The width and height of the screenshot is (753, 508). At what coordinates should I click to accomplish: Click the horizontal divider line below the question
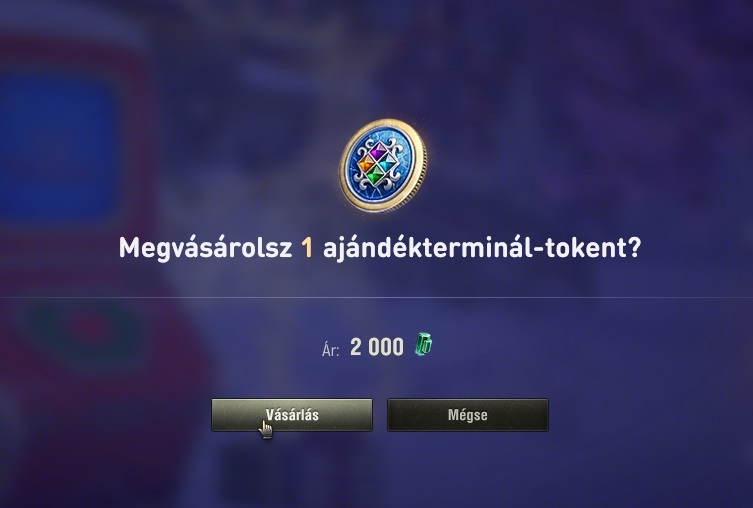pyautogui.click(x=376, y=297)
